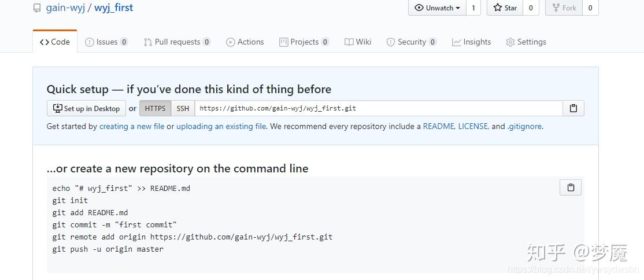This screenshot has height=280, width=644.
Task: Open the wyj_first repository link
Action: pyautogui.click(x=114, y=8)
